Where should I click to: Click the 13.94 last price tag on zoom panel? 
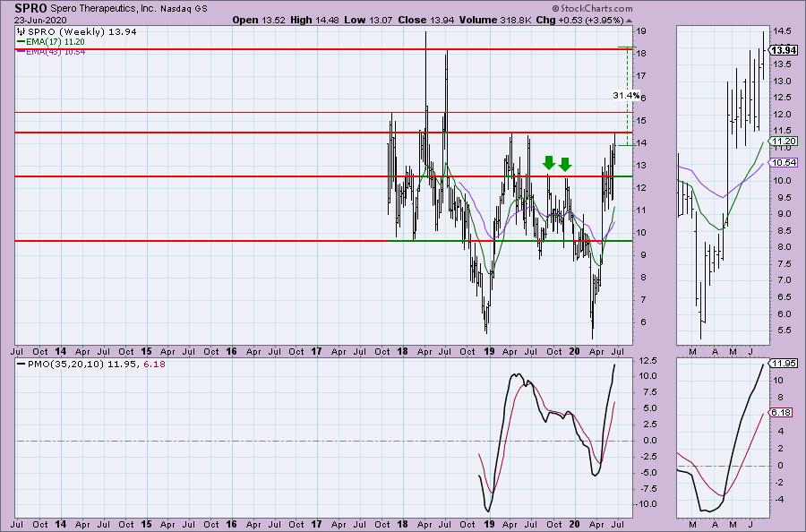[x=784, y=50]
